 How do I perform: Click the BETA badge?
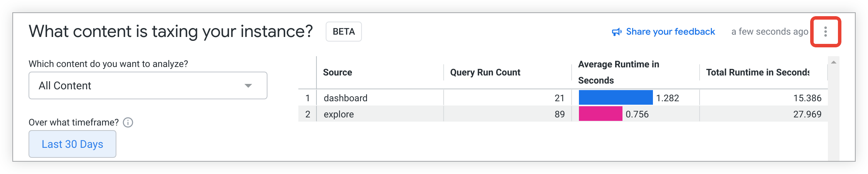(343, 32)
